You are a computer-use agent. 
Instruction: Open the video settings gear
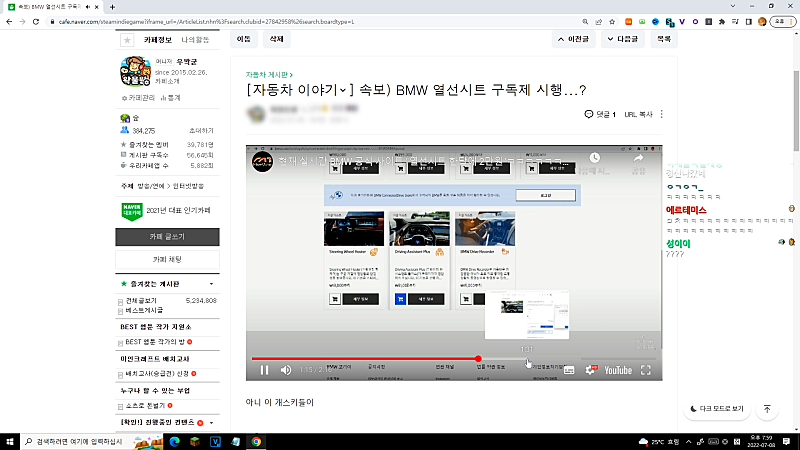point(590,370)
